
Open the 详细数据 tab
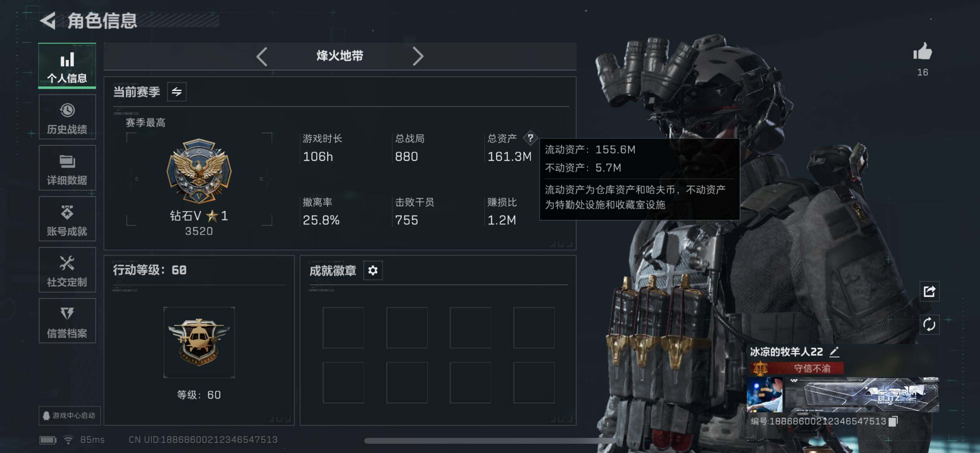67,168
